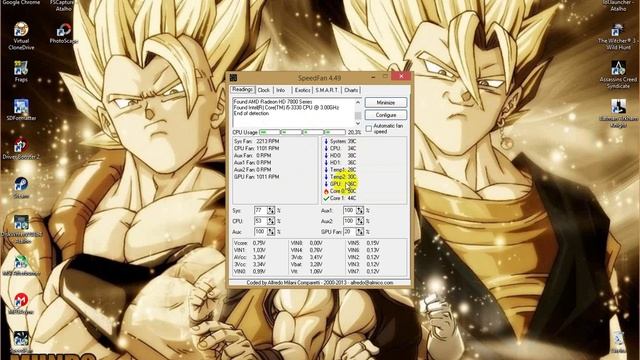Screen dimensions: 640x360
Task: Open the Recycle Bin on desktop
Action: [x=619, y=342]
